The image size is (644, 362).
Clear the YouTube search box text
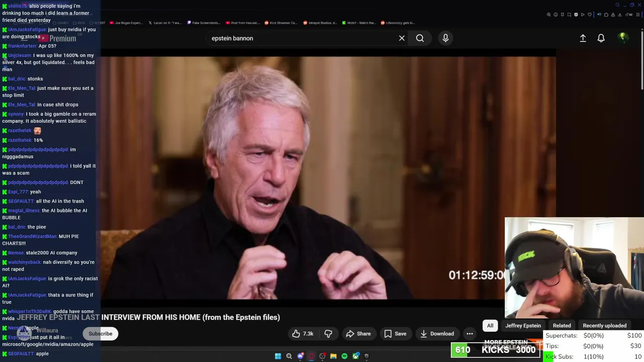[401, 38]
